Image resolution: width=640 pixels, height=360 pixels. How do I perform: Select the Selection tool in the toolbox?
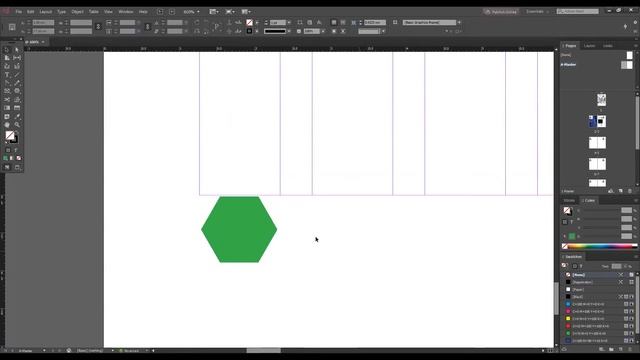7,49
